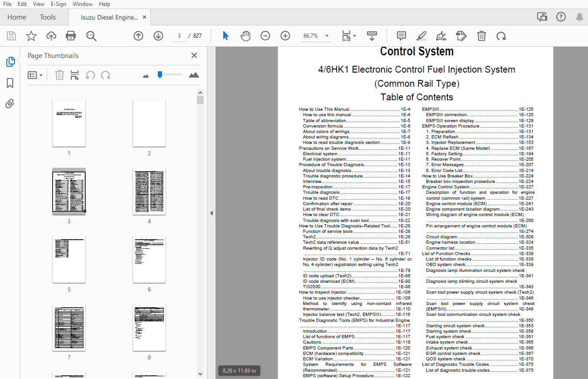Click thumbnail scrollbar up arrow

[x=200, y=92]
